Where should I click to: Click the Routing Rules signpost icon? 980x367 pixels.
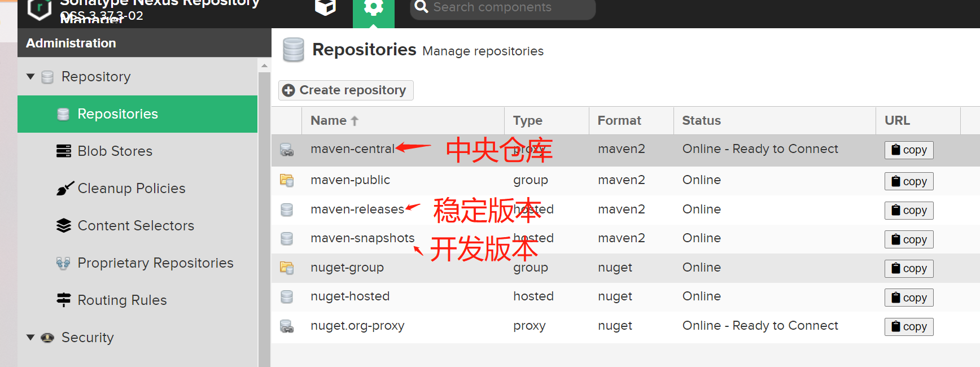(64, 300)
